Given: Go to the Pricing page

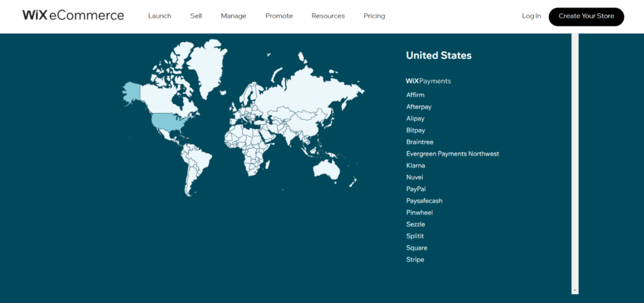Looking at the screenshot, I should point(374,16).
